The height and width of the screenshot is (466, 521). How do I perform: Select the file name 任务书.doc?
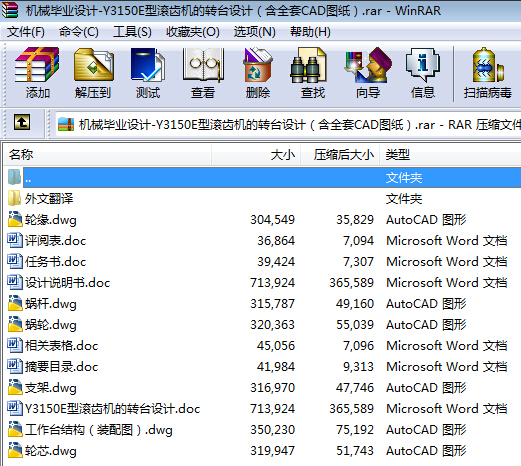click(x=55, y=262)
